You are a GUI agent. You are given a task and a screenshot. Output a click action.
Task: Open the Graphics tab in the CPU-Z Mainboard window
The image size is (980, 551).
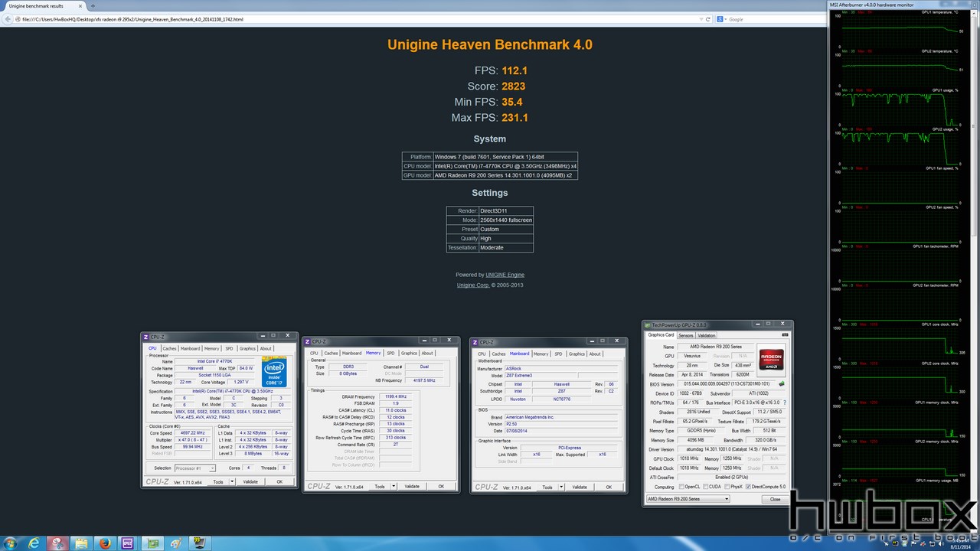click(577, 354)
